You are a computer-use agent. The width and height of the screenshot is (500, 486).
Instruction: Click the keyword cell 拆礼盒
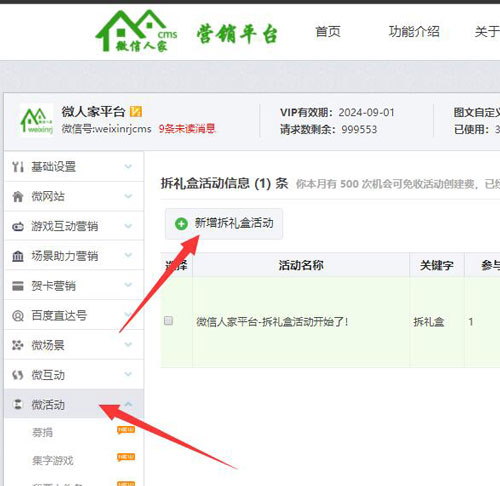(429, 322)
